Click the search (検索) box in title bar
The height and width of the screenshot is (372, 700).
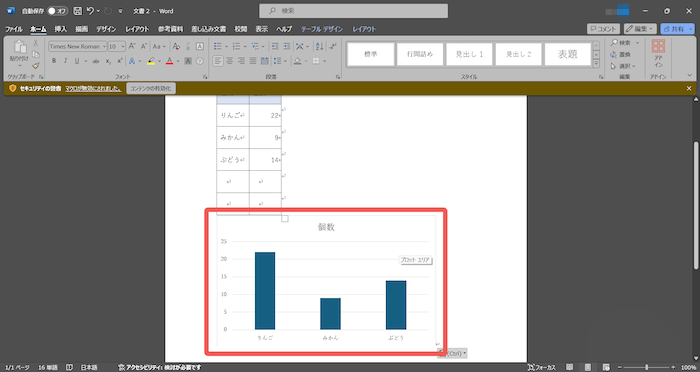click(353, 11)
